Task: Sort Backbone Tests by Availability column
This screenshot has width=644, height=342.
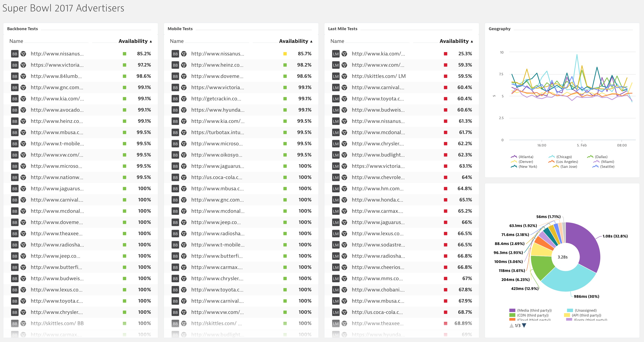Action: (x=135, y=41)
